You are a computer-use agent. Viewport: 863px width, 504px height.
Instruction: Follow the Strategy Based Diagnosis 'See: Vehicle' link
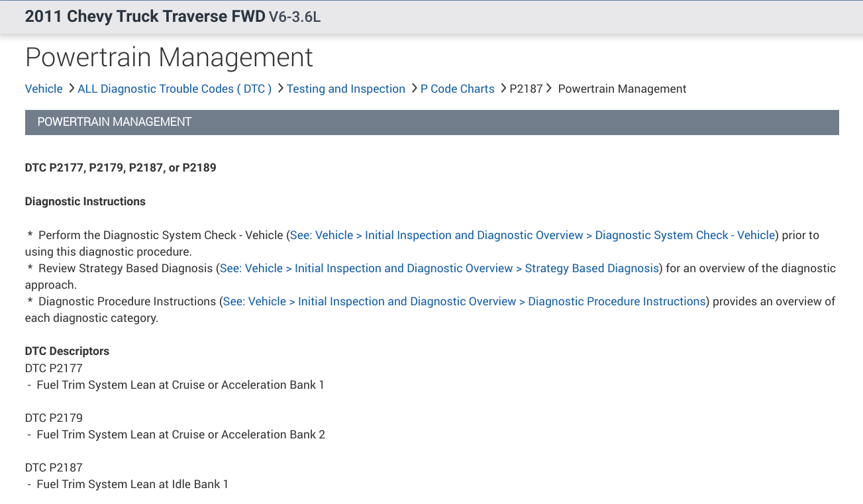coord(439,268)
